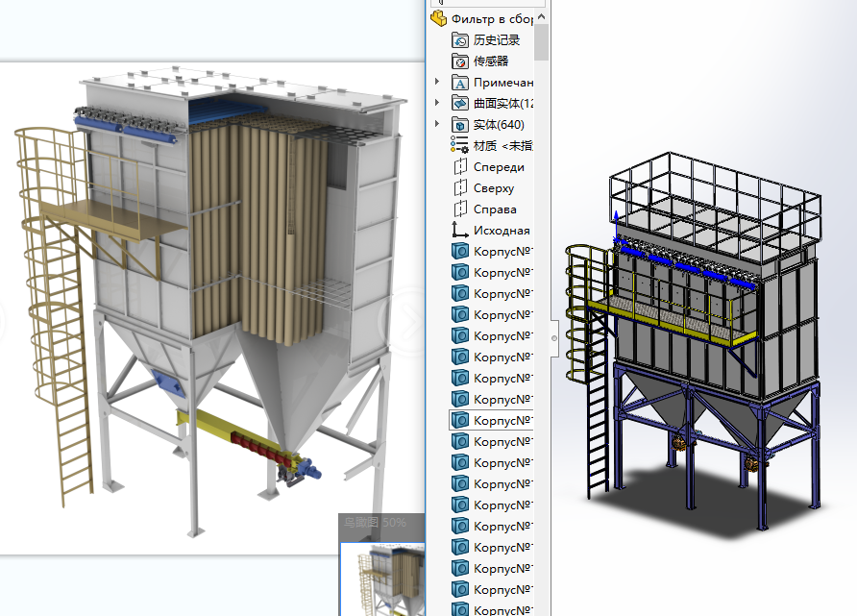Expand the Примечан annotations node
Screen dimensions: 857x616
point(437,82)
